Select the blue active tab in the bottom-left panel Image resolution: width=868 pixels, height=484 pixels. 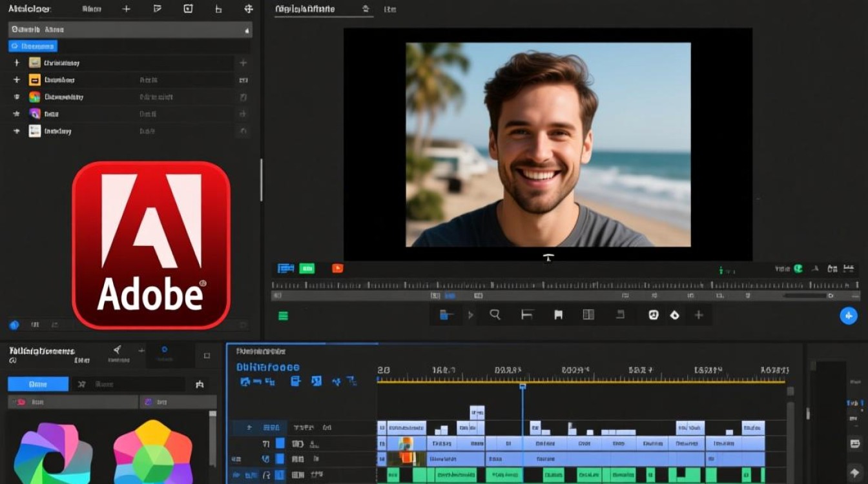[x=38, y=384]
